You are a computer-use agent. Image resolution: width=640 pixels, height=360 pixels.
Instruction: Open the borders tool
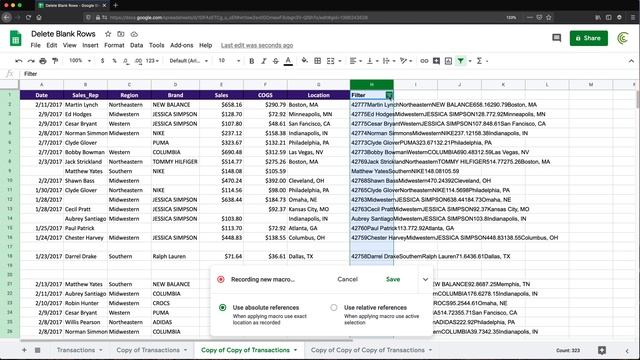[317, 61]
